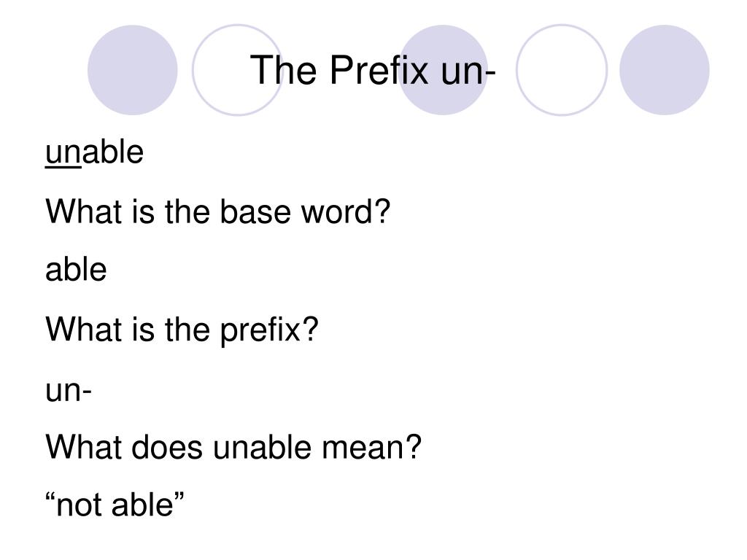This screenshot has height=560, width=747.
Task: Click the outlined circle behind "The"
Action: coord(237,70)
